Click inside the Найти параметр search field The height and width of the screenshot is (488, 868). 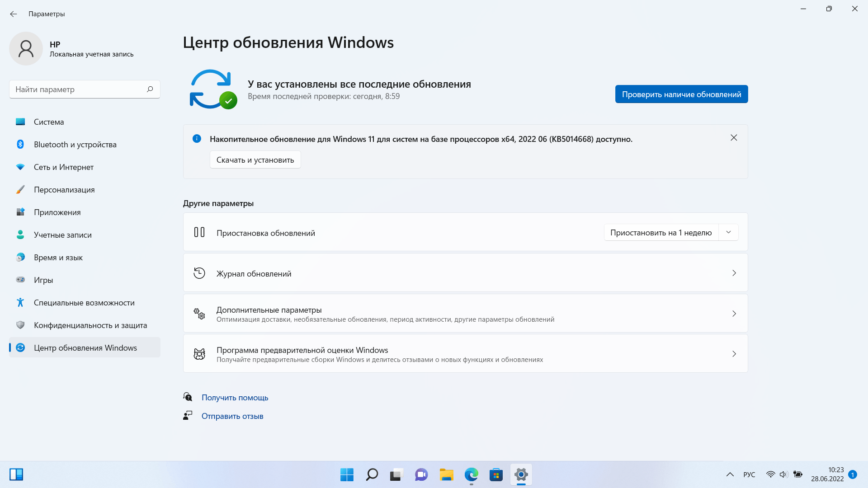pyautogui.click(x=85, y=89)
